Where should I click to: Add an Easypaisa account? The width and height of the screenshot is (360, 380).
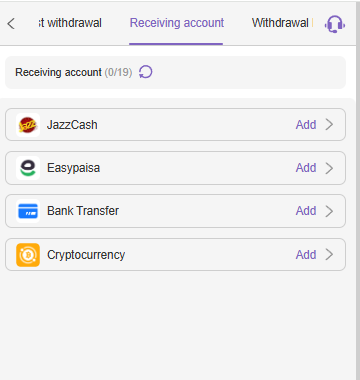(x=306, y=168)
